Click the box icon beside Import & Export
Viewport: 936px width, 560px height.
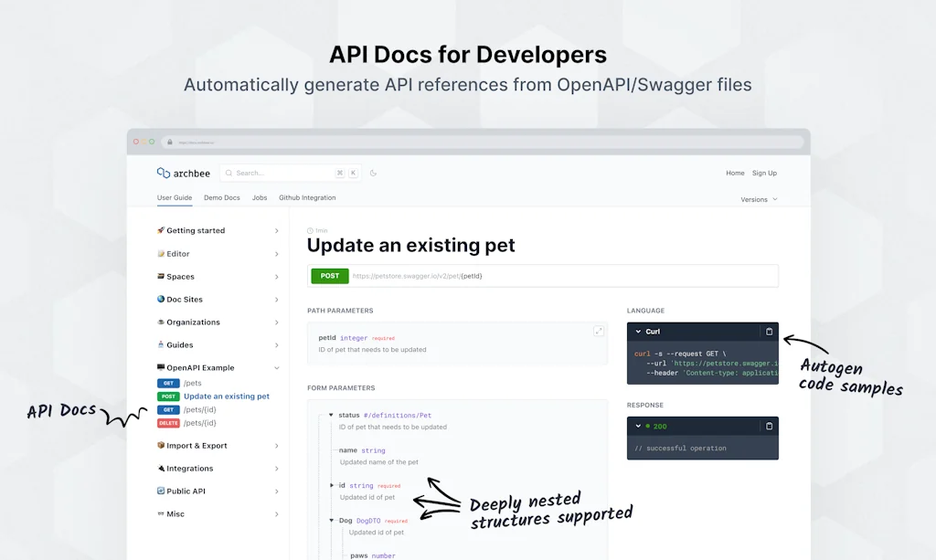coord(161,446)
